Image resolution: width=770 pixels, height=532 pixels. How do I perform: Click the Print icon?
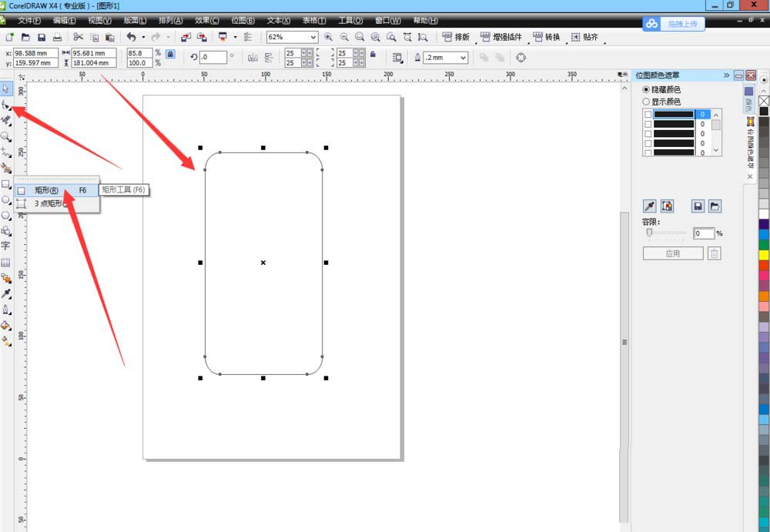point(58,37)
